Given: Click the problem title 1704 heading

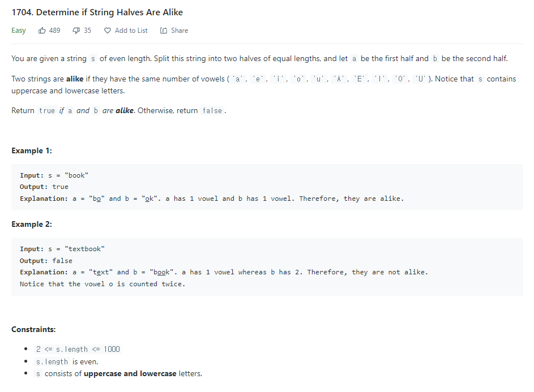Looking at the screenshot, I should tap(97, 12).
